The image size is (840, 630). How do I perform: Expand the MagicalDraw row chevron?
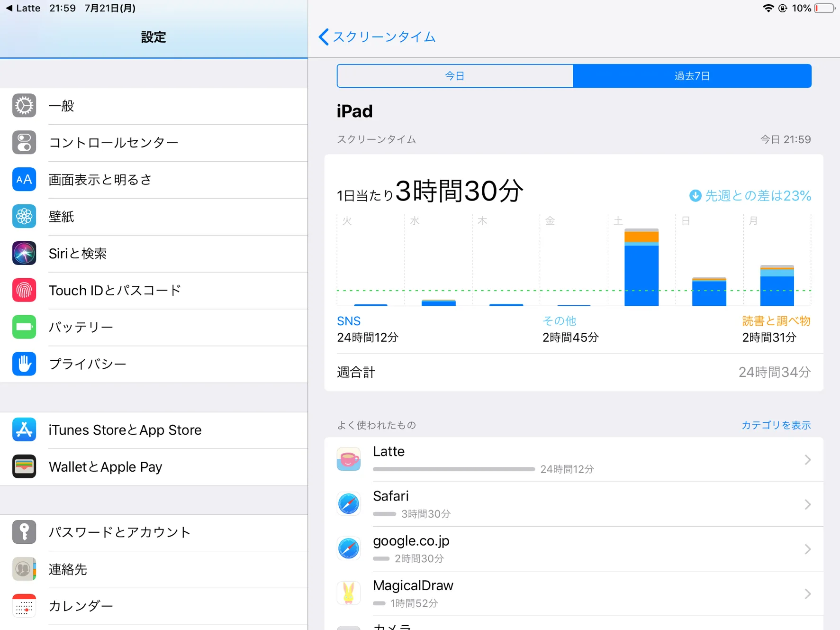coord(808,593)
